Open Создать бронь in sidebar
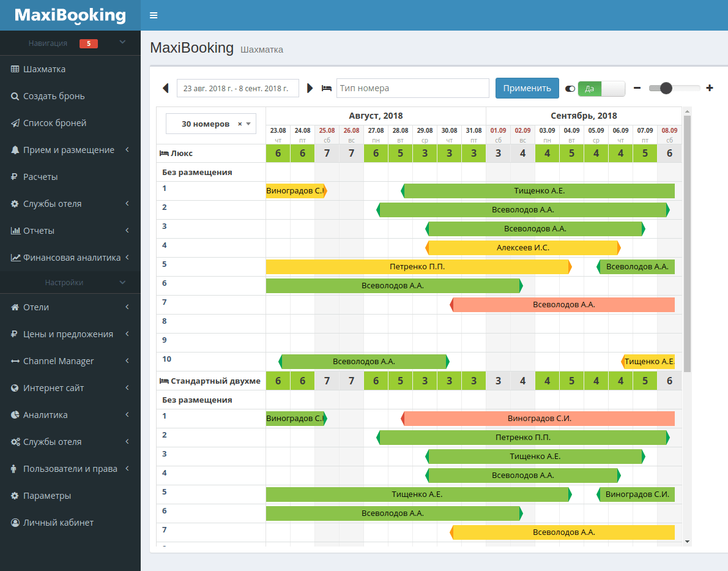This screenshot has width=728, height=571. [x=54, y=96]
